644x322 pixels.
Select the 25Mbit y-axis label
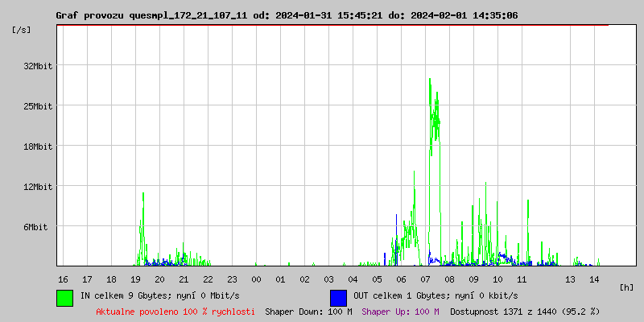pyautogui.click(x=37, y=106)
